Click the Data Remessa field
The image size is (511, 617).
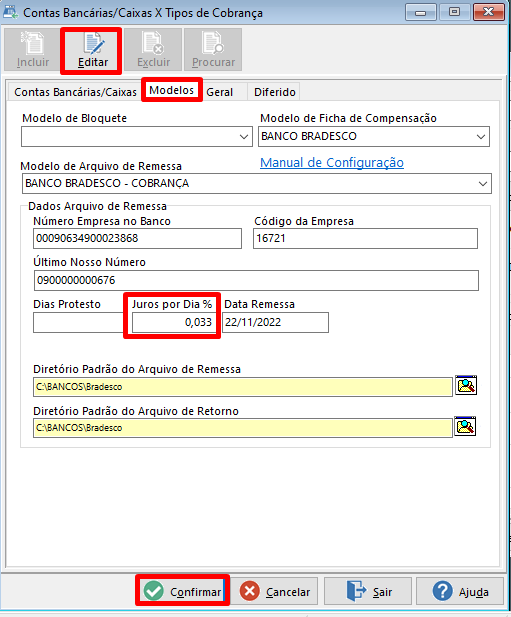pos(275,323)
